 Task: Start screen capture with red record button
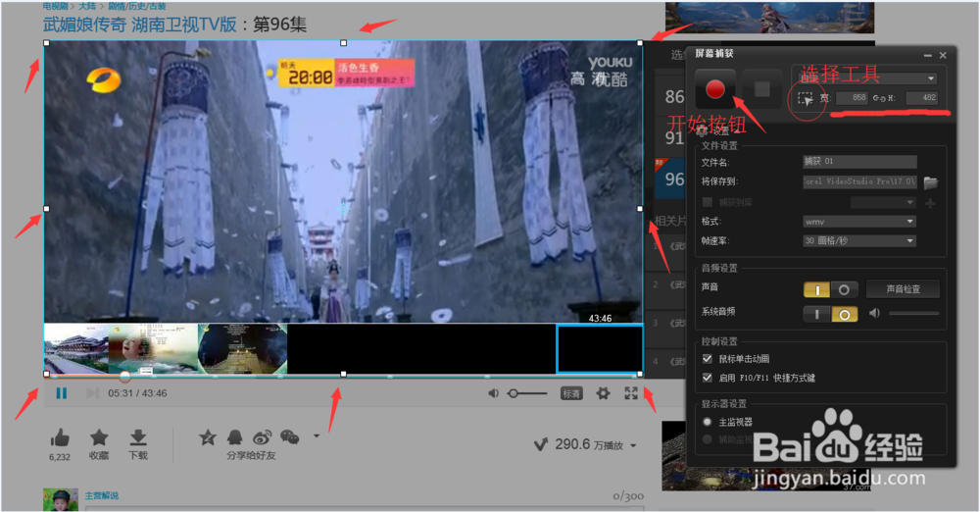[x=715, y=89]
